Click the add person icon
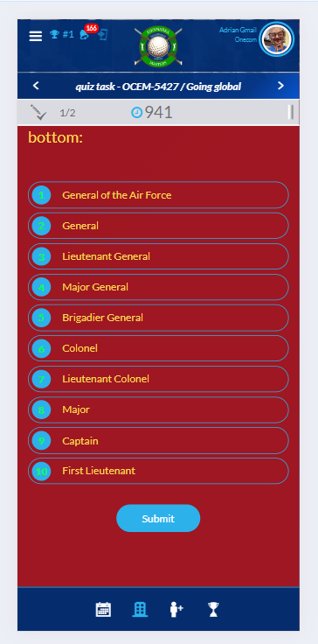This screenshot has width=318, height=644. (176, 609)
